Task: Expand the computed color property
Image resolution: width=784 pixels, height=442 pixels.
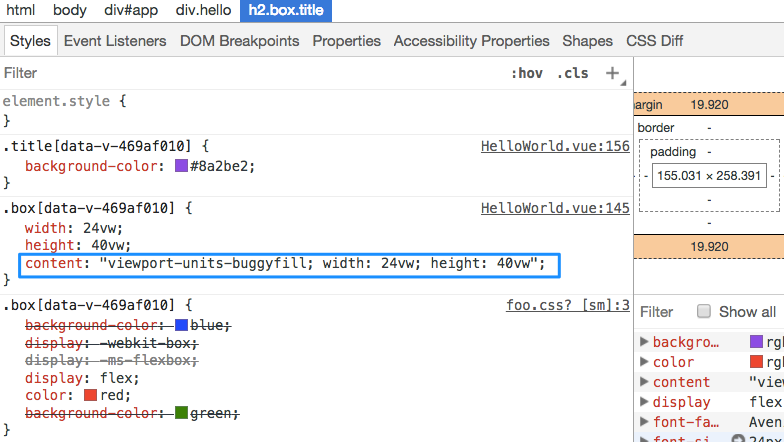Action: (644, 362)
